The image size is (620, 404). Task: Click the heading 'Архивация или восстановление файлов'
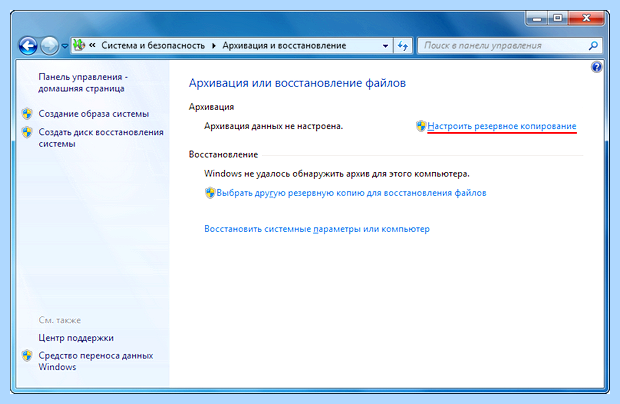(x=297, y=83)
